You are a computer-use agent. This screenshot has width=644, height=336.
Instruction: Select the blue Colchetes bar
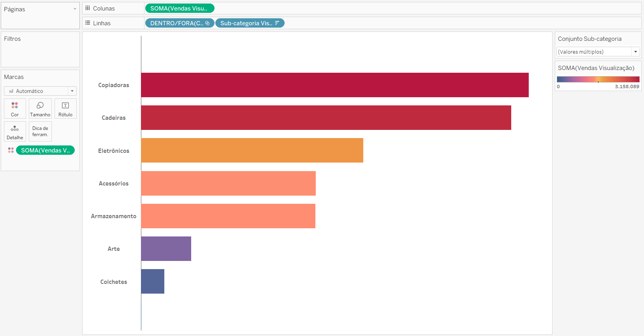pyautogui.click(x=153, y=281)
